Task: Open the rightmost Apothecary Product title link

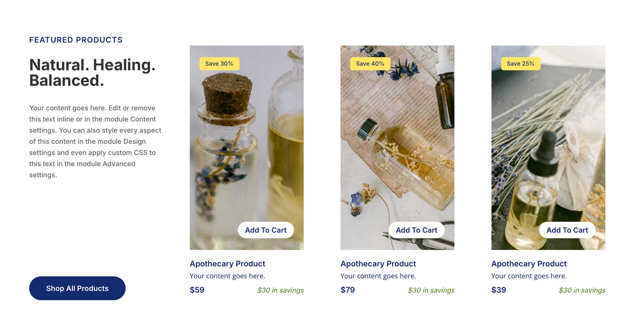Action: pyautogui.click(x=529, y=264)
